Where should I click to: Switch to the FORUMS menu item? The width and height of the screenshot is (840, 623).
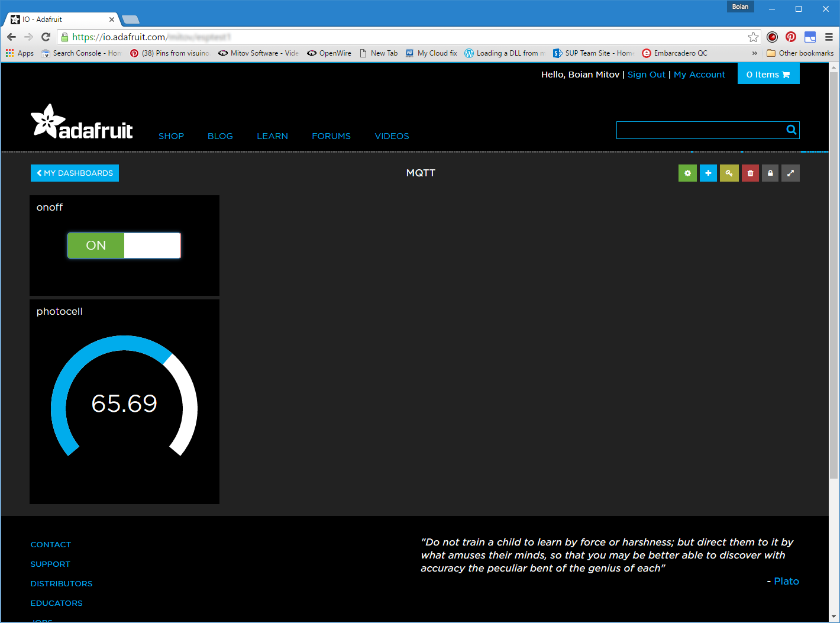point(331,136)
